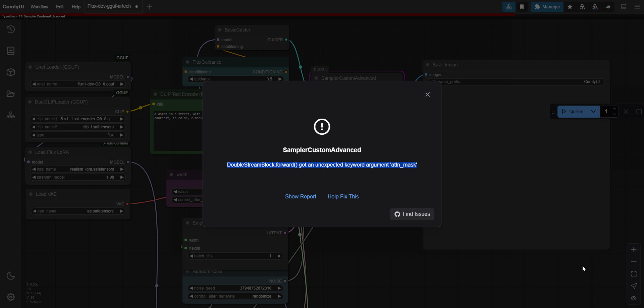This screenshot has width=644, height=308.
Task: Increase the queue batch count stepper
Action: click(x=614, y=109)
